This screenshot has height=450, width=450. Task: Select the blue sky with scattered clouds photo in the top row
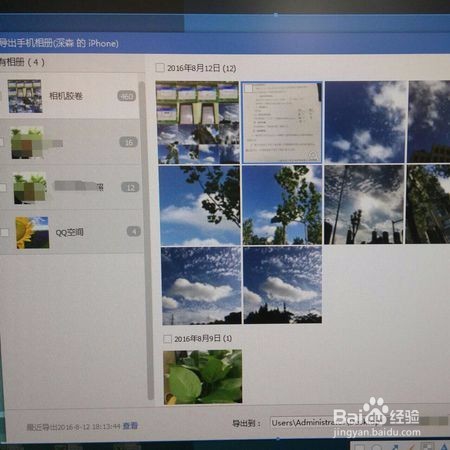click(366, 122)
